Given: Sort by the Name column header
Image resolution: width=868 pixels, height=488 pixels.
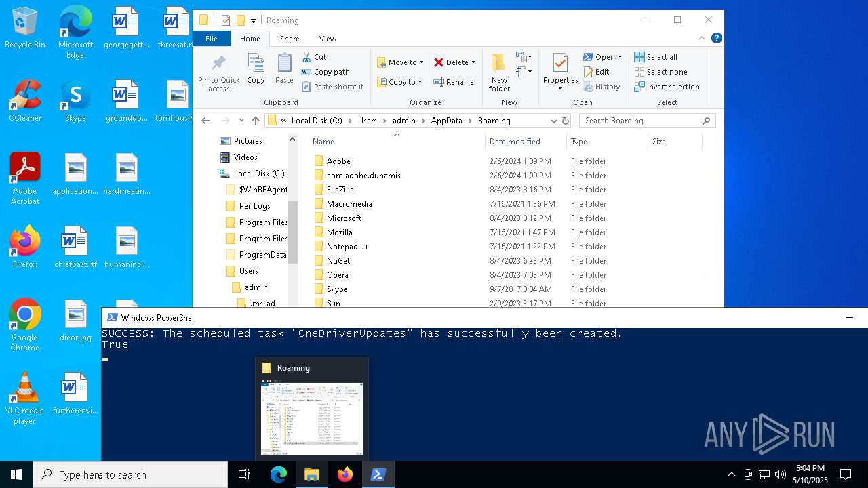Looking at the screenshot, I should click(397, 142).
